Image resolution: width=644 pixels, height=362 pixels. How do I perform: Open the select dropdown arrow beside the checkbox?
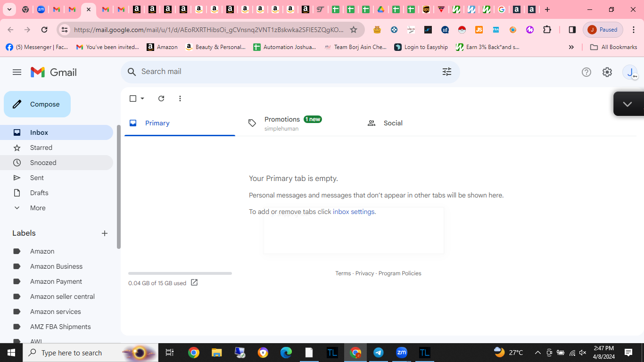142,99
